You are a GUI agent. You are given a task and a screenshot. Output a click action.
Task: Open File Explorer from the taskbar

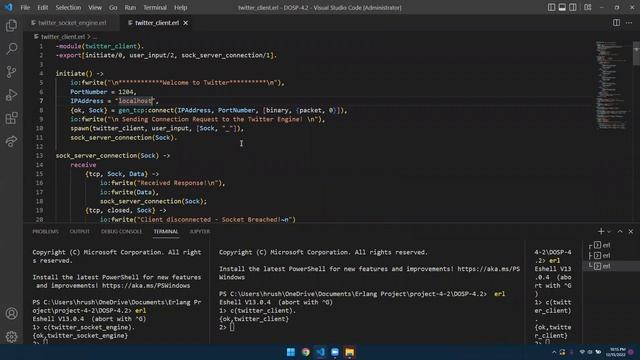[x=349, y=352]
